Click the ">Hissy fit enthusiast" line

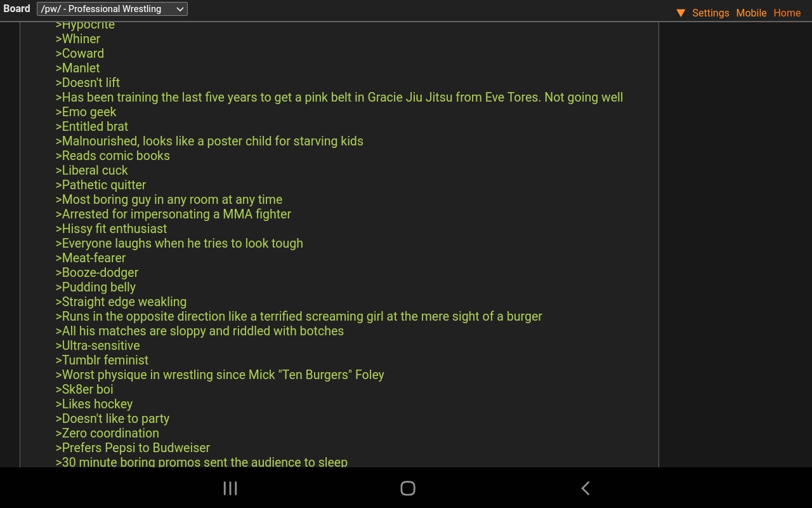point(111,229)
